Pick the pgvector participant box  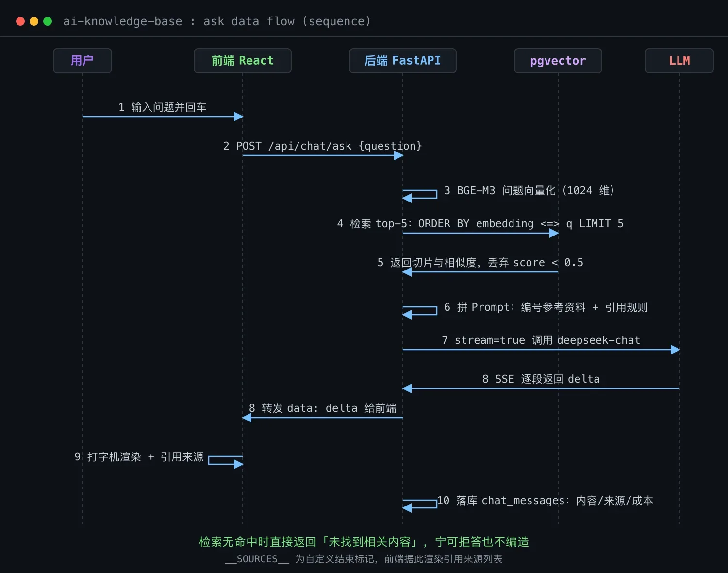(558, 61)
